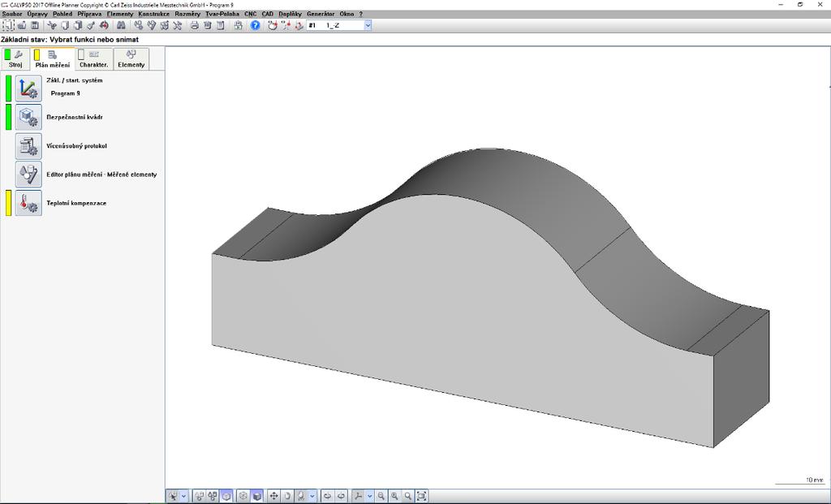The width and height of the screenshot is (831, 504).
Task: Open Vícenásobný protokol icon button
Action: tap(28, 146)
